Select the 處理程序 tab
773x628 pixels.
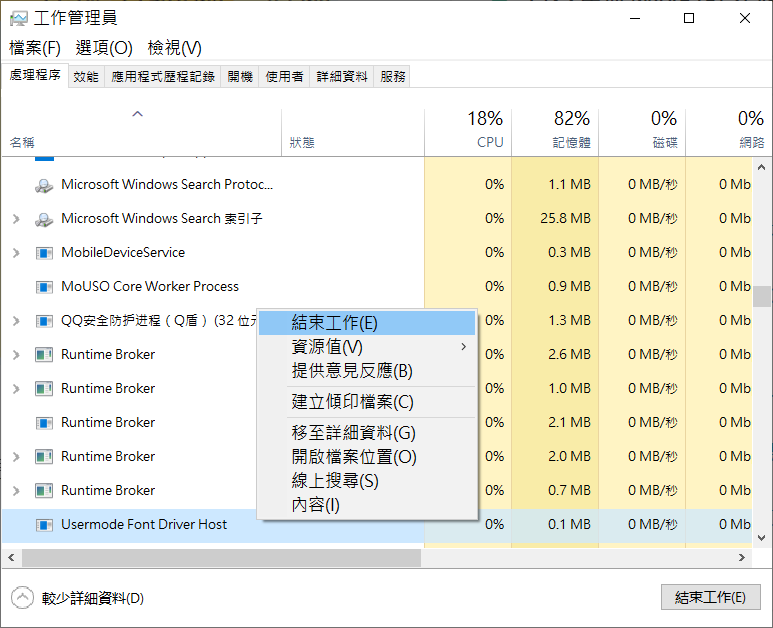(x=35, y=75)
